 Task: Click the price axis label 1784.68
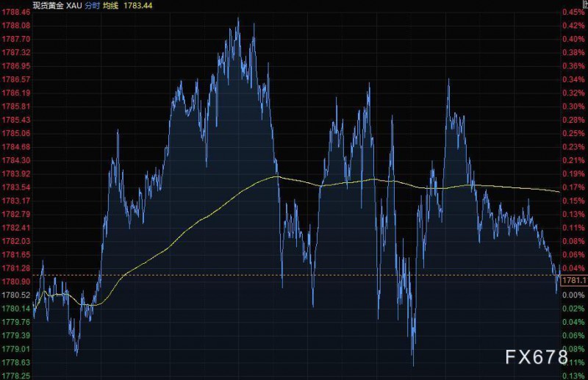[x=15, y=147]
